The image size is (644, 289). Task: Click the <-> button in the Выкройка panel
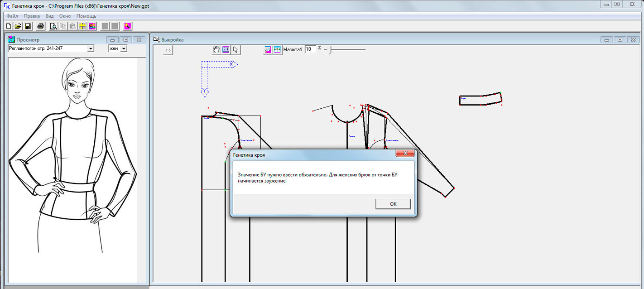tap(168, 50)
